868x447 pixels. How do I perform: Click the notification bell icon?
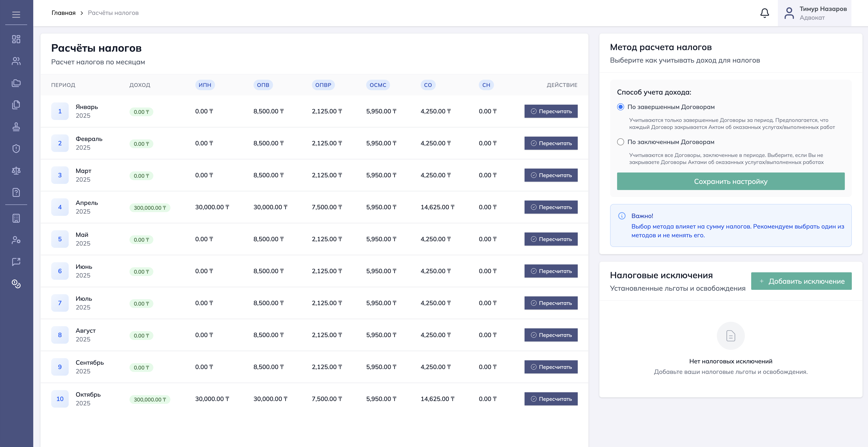765,13
